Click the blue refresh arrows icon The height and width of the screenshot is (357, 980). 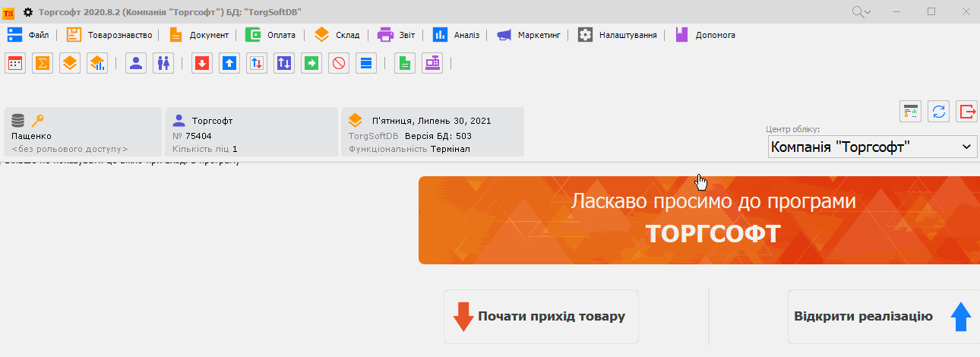(x=939, y=111)
